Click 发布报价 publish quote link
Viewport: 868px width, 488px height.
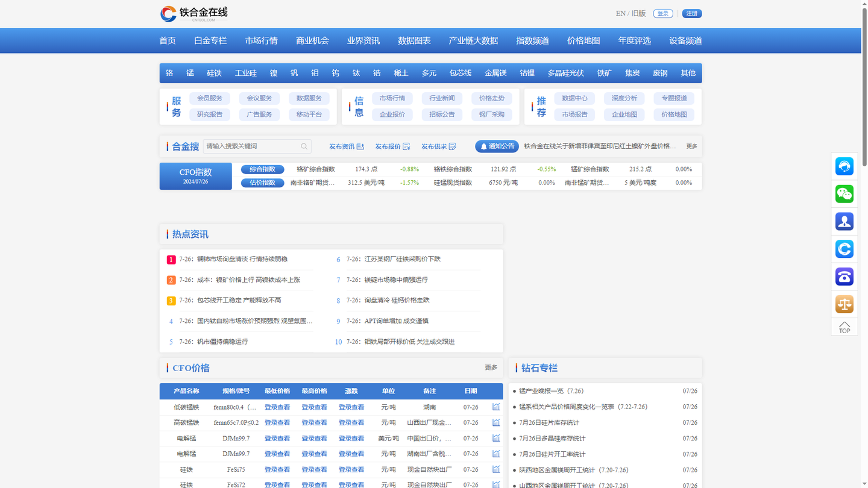(x=392, y=146)
